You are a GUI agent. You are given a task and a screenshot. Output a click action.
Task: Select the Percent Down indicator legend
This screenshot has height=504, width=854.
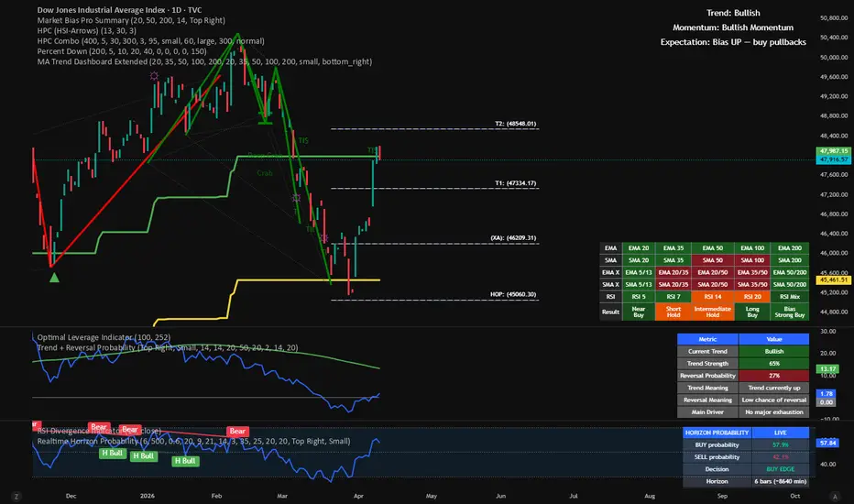(122, 51)
